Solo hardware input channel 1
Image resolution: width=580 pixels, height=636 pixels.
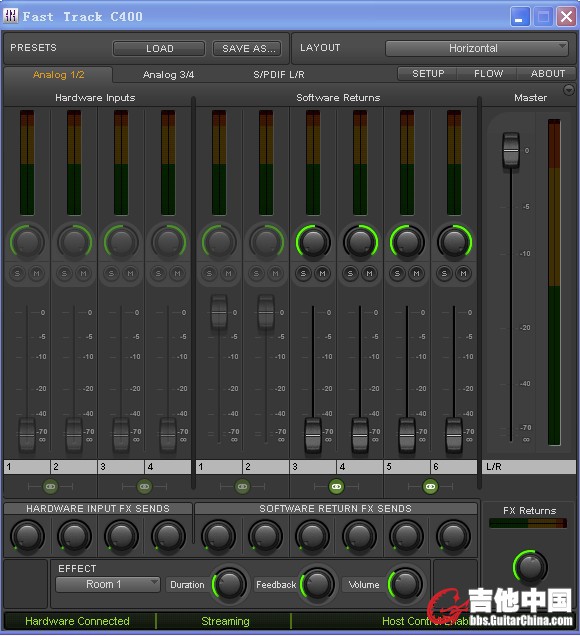click(x=17, y=273)
